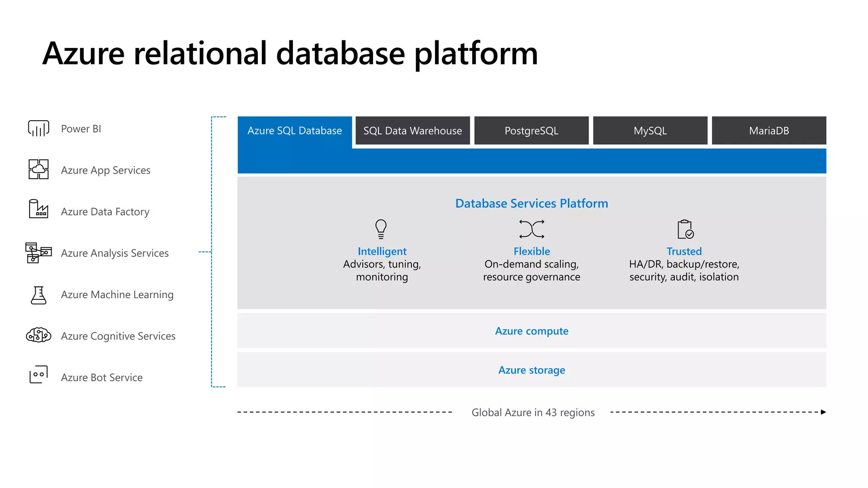Click the Azure Data Factory label
Viewport: 868px width, 488px height.
(105, 212)
